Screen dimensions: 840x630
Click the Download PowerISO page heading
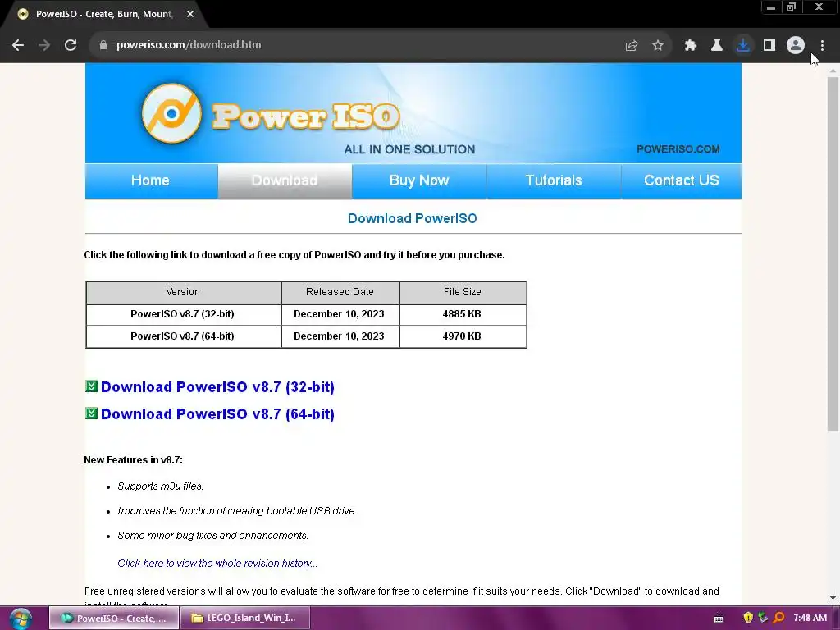[x=412, y=218]
